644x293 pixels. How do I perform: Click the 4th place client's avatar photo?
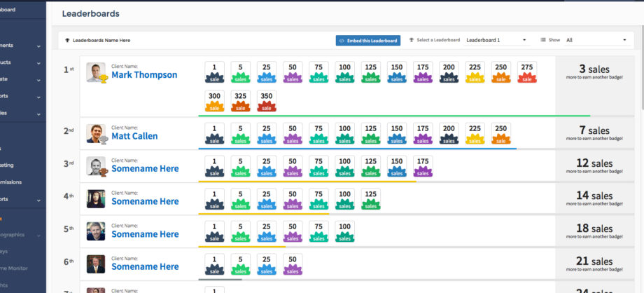(x=96, y=198)
